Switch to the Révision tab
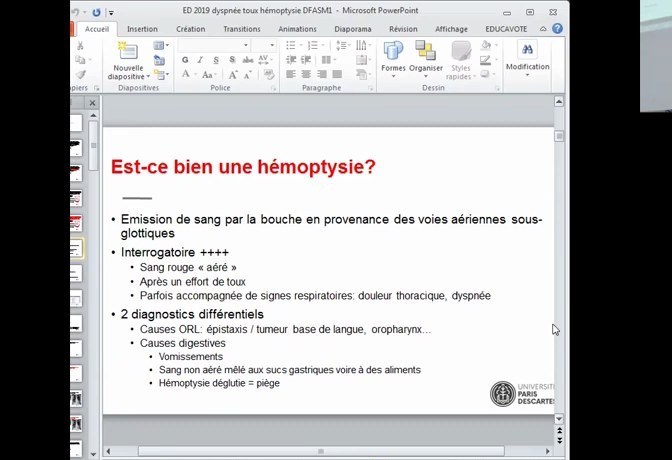 click(x=403, y=29)
